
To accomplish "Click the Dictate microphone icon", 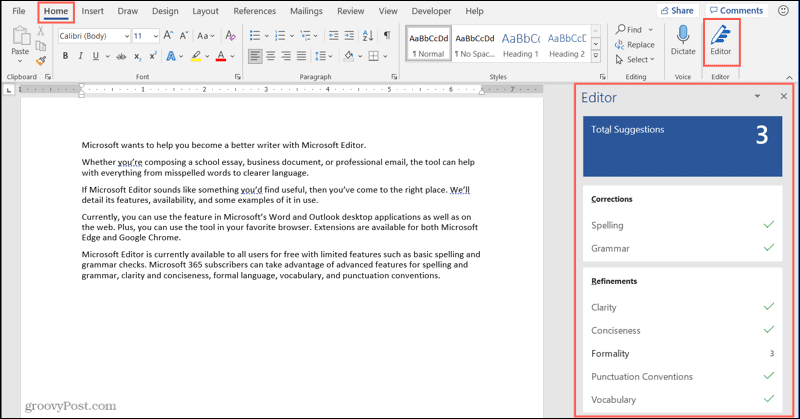I will click(x=683, y=36).
